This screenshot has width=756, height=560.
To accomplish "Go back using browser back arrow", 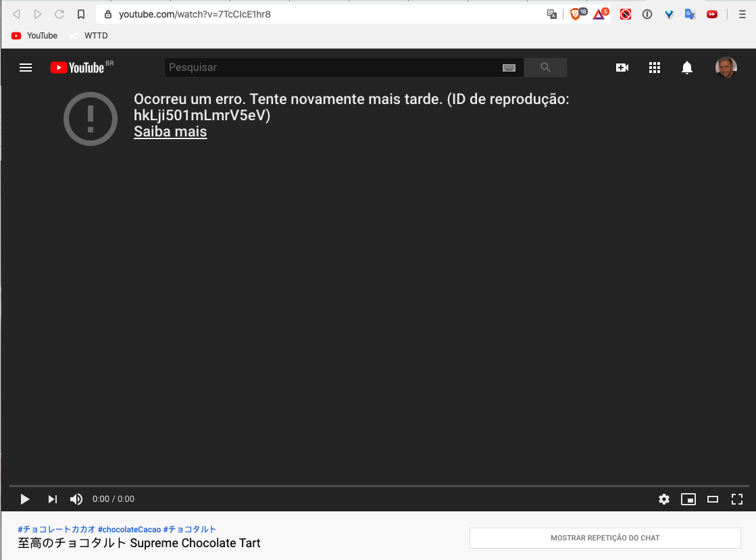I will [x=16, y=14].
